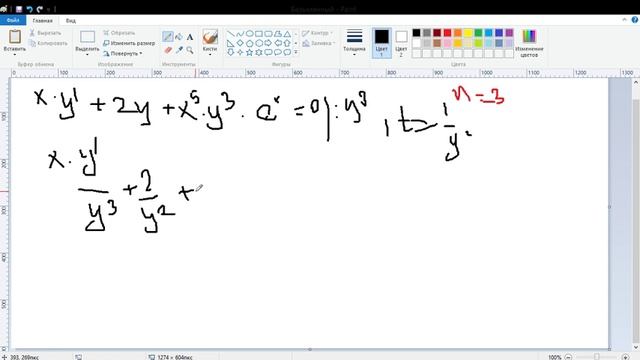Open the Rotate (Повернуть) dropdown
Viewport: 640px width, 360px height.
(123, 53)
